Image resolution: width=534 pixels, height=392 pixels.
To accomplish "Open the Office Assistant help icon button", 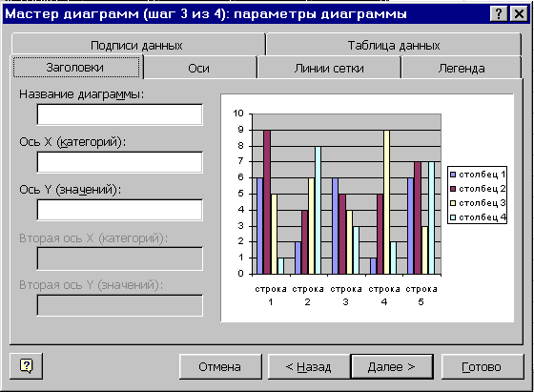I will pyautogui.click(x=27, y=366).
